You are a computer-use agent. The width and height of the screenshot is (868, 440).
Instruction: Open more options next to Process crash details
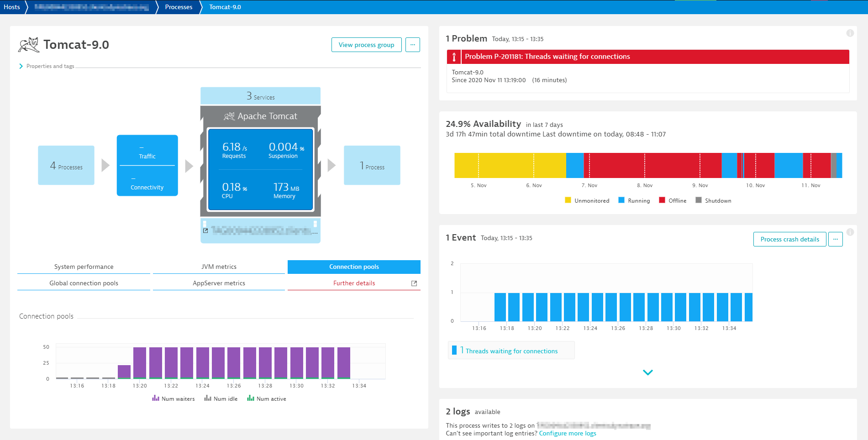[836, 239]
